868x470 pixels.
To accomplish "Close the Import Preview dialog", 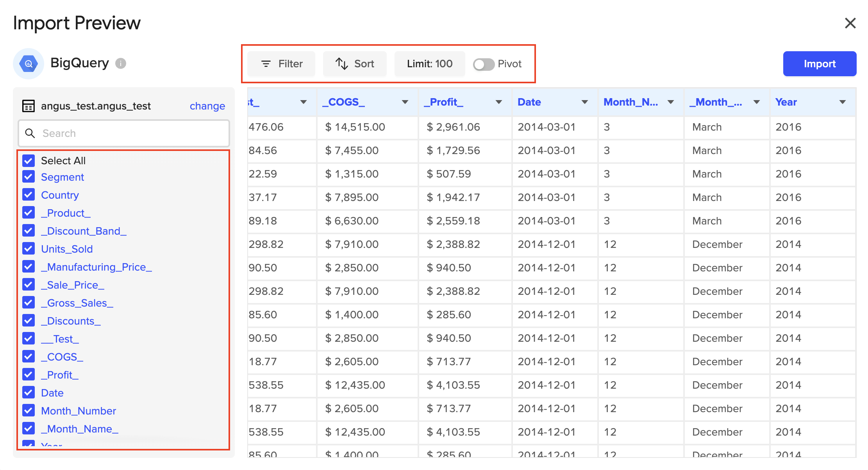I will (x=850, y=23).
